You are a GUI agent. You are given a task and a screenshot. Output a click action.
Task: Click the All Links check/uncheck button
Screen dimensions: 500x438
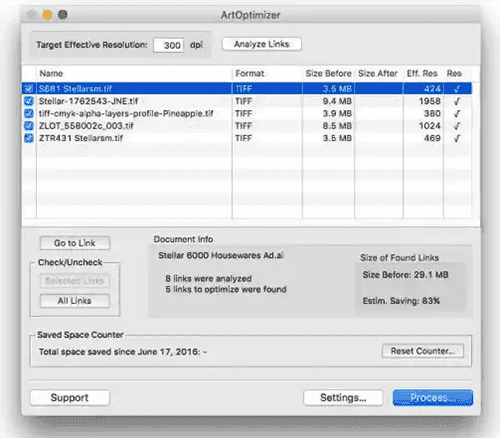pos(75,301)
